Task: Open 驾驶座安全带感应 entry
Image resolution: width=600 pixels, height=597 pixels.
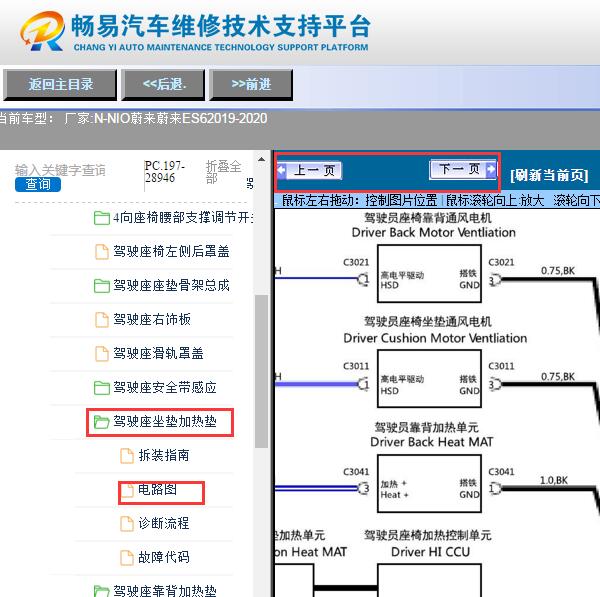Action: click(x=165, y=387)
